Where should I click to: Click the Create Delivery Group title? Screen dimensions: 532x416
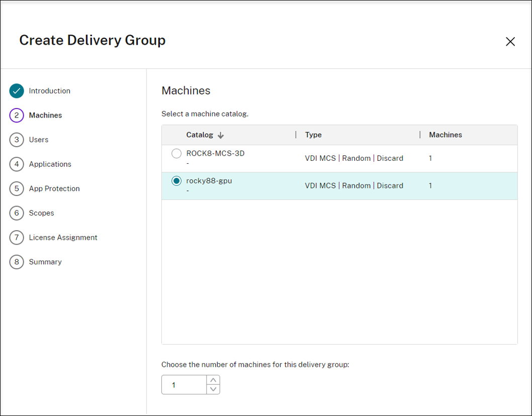coord(92,40)
